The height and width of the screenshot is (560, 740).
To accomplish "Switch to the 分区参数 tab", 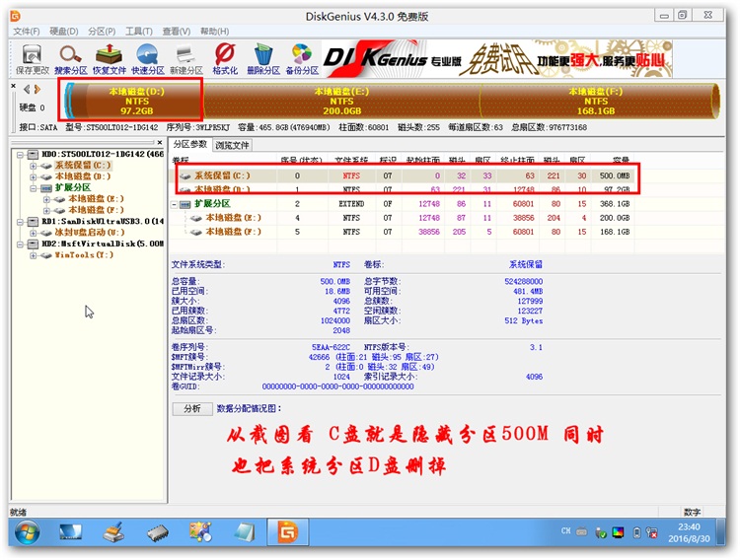I will [x=190, y=144].
